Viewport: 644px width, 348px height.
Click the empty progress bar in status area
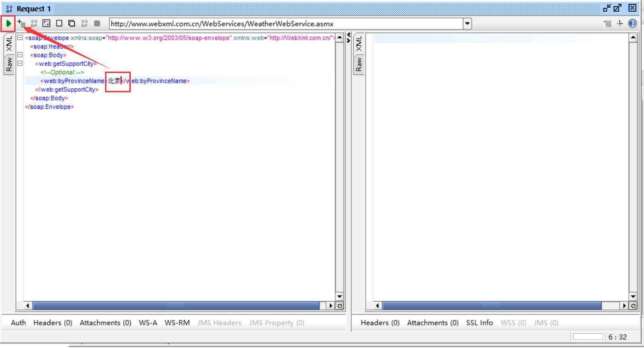click(x=588, y=337)
